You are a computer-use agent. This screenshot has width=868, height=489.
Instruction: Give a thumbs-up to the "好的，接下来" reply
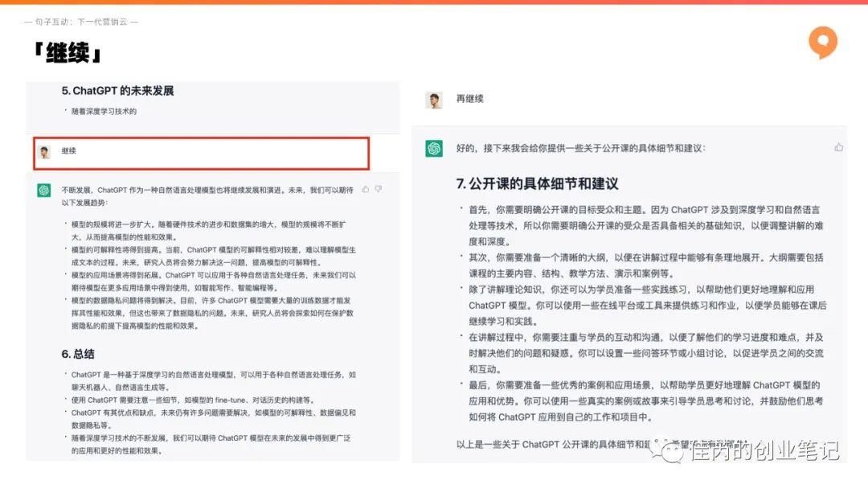tap(838, 147)
